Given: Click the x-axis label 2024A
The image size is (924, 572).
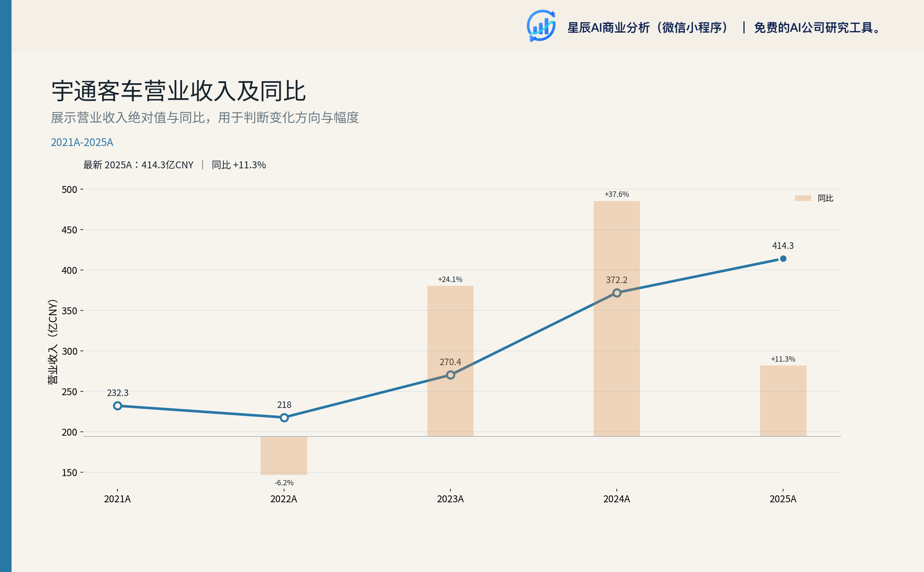Looking at the screenshot, I should point(617,499).
